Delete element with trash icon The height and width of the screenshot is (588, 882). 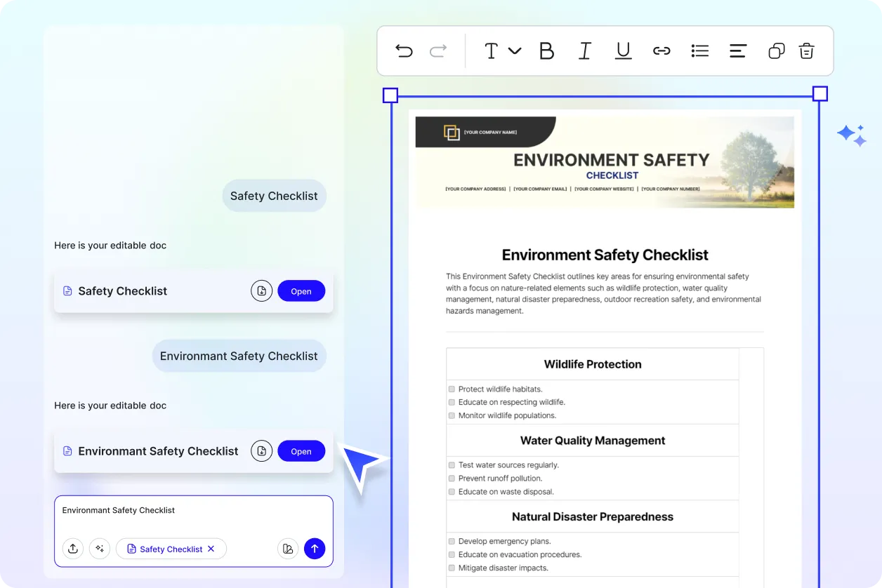[x=806, y=51]
